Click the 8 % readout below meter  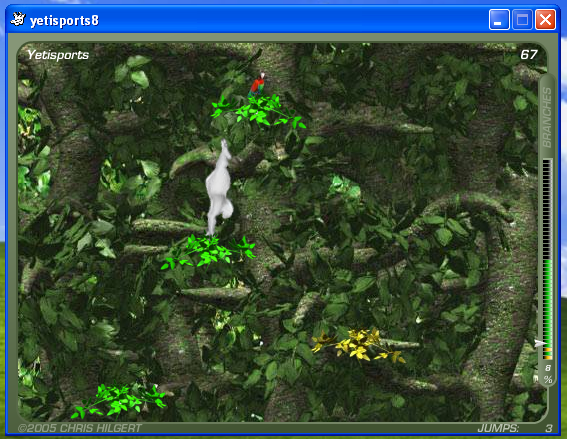click(x=548, y=374)
